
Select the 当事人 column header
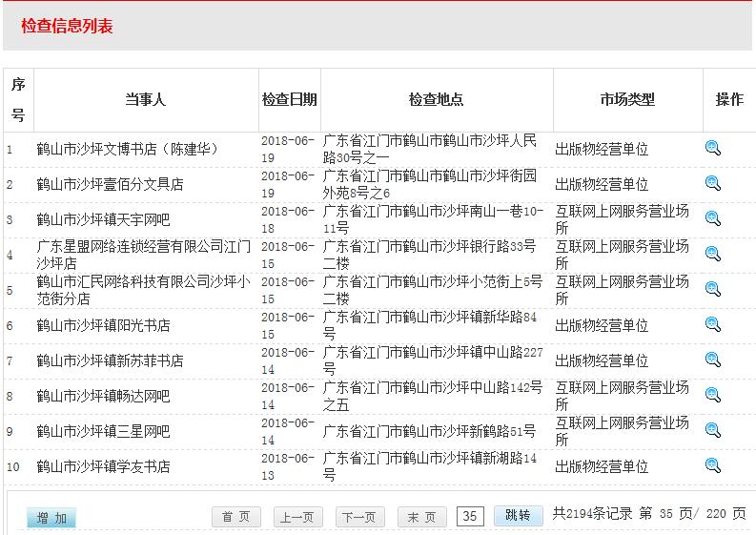click(145, 100)
